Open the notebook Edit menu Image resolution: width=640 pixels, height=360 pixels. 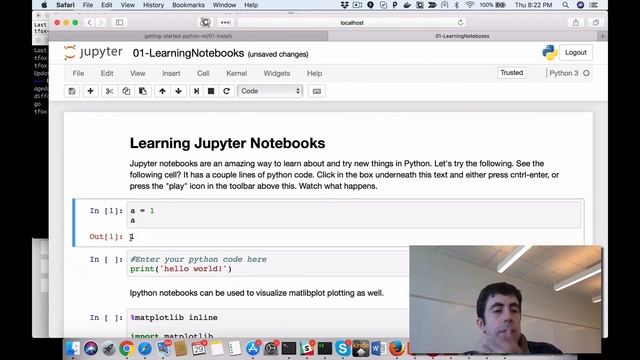(107, 73)
